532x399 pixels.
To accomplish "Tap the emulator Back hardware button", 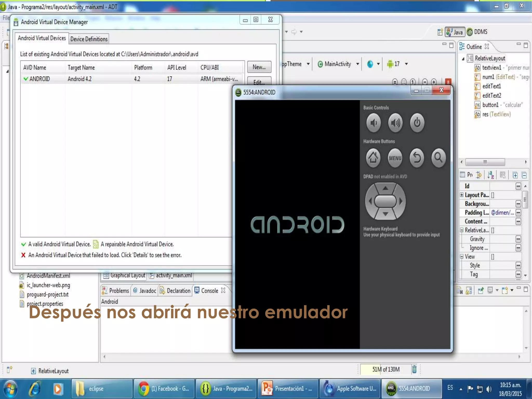I will pyautogui.click(x=417, y=158).
